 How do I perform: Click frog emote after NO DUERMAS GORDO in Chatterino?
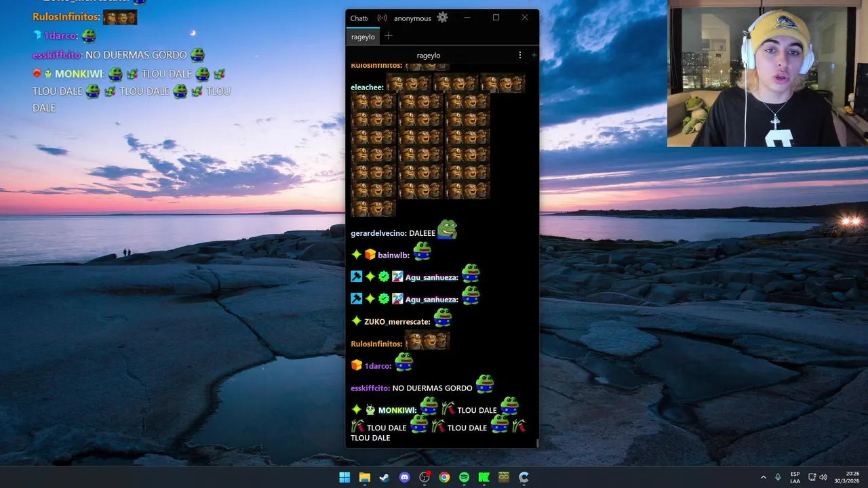point(485,384)
